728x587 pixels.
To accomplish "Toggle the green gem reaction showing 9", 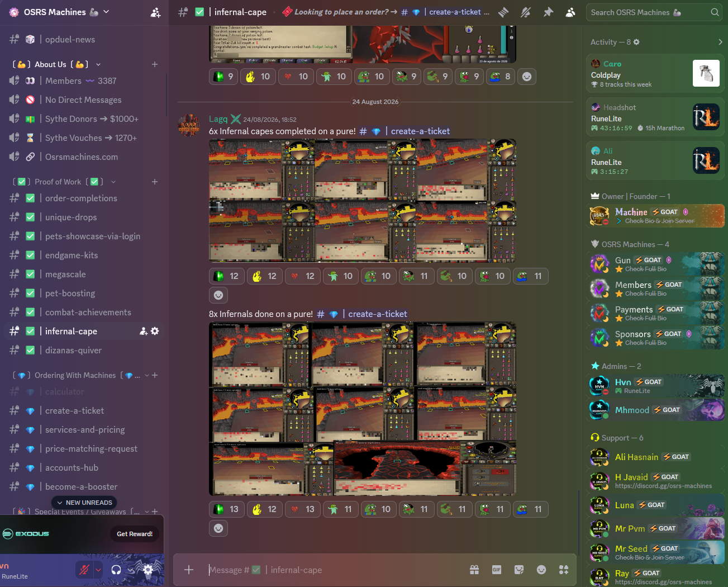I will (x=223, y=77).
